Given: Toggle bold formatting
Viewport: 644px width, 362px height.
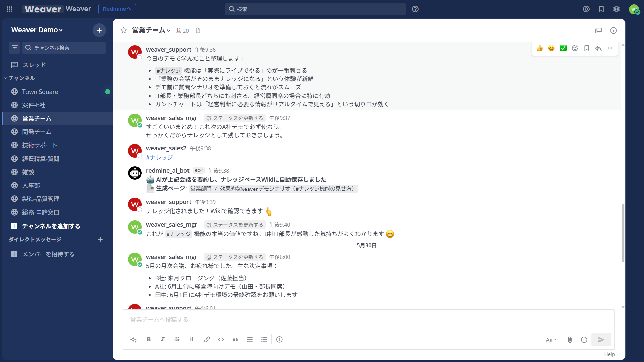Looking at the screenshot, I should point(149,339).
